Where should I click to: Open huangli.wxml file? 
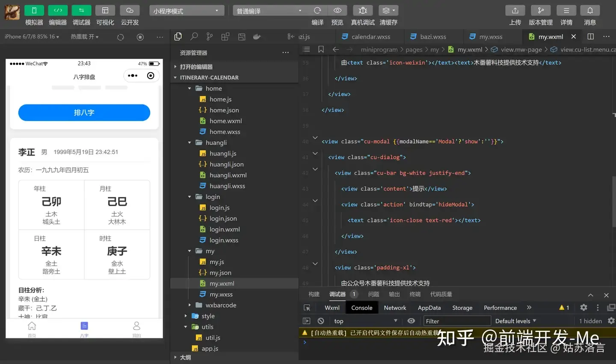(228, 175)
